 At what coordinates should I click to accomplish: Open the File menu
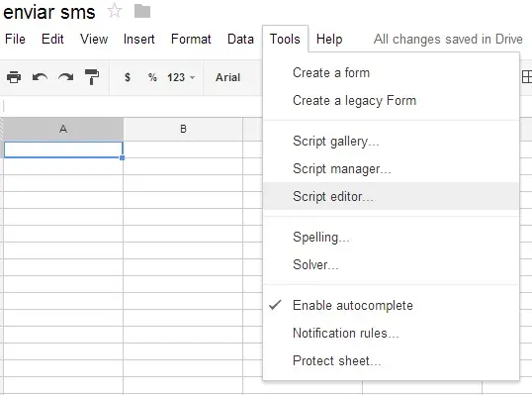(x=15, y=39)
